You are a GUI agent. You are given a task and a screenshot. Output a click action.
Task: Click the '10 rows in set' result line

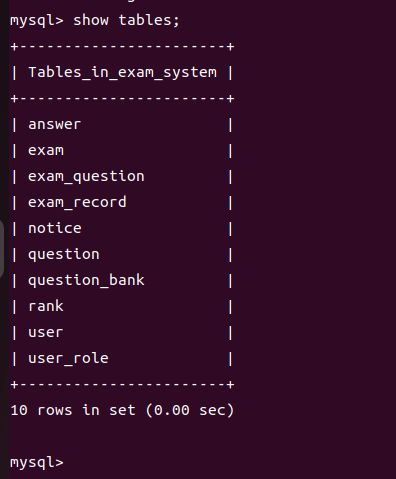(x=122, y=410)
